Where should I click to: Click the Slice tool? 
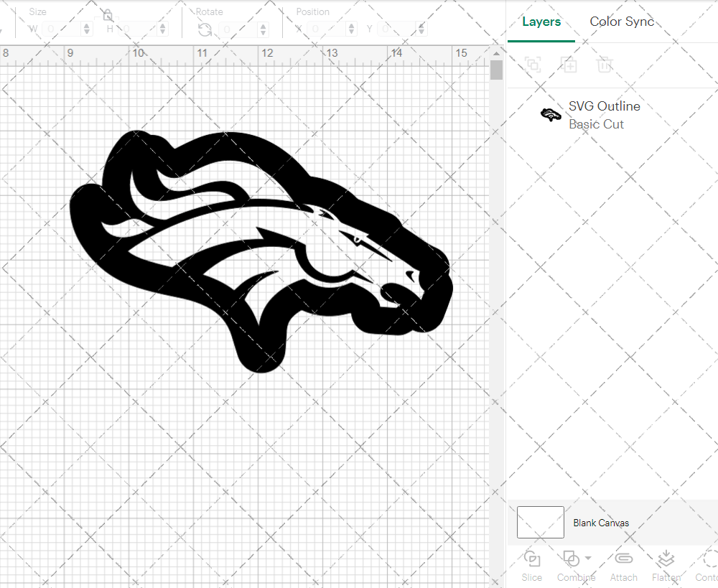tap(531, 566)
